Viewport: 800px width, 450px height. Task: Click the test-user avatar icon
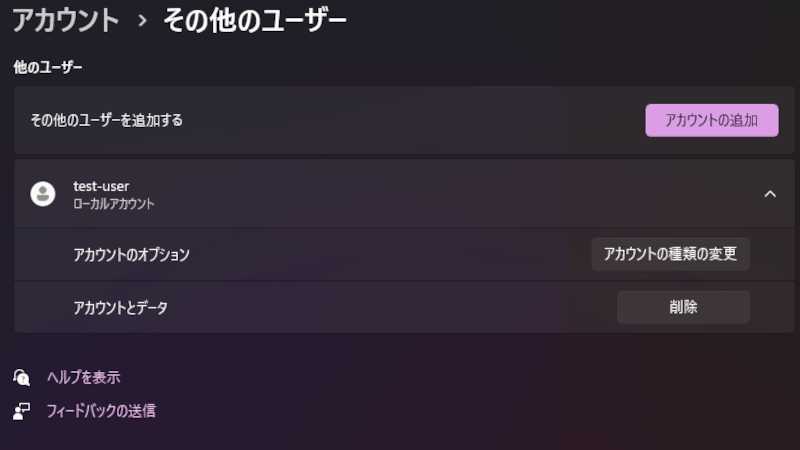[43, 194]
